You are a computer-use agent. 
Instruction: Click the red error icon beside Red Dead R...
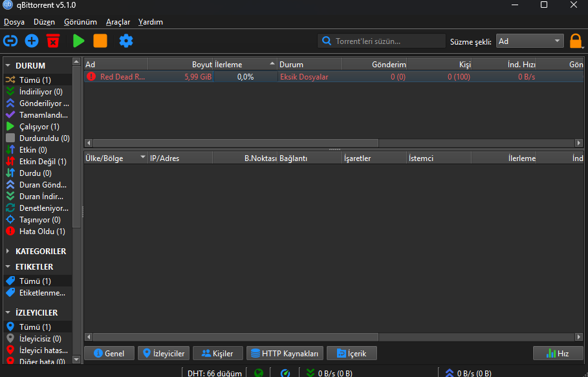[91, 76]
